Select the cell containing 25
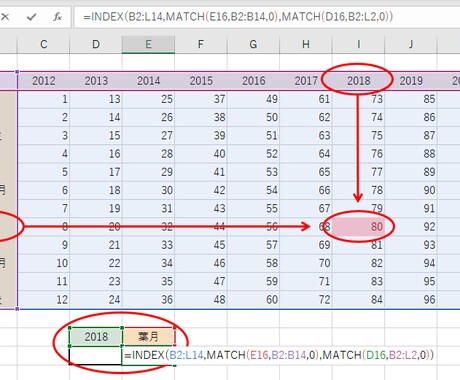This screenshot has width=460, height=380. (x=148, y=99)
